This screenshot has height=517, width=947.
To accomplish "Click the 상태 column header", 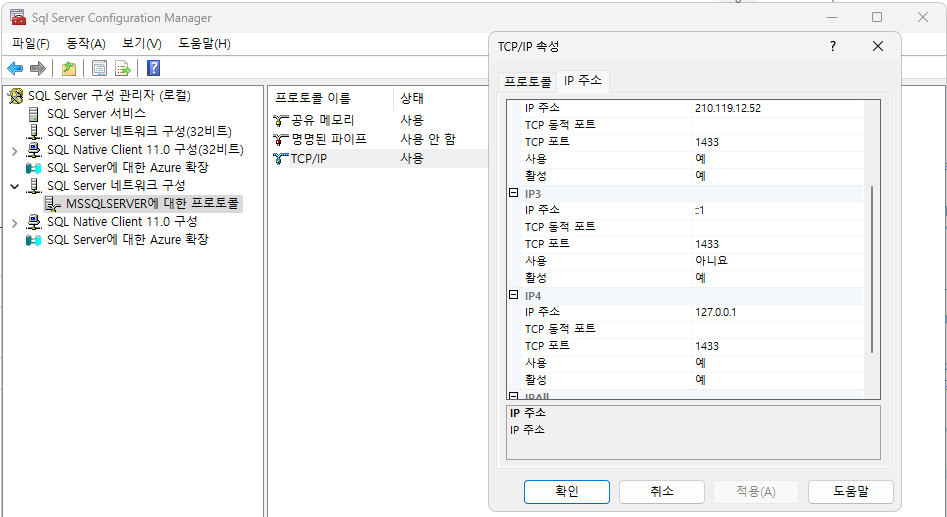I will coord(441,98).
